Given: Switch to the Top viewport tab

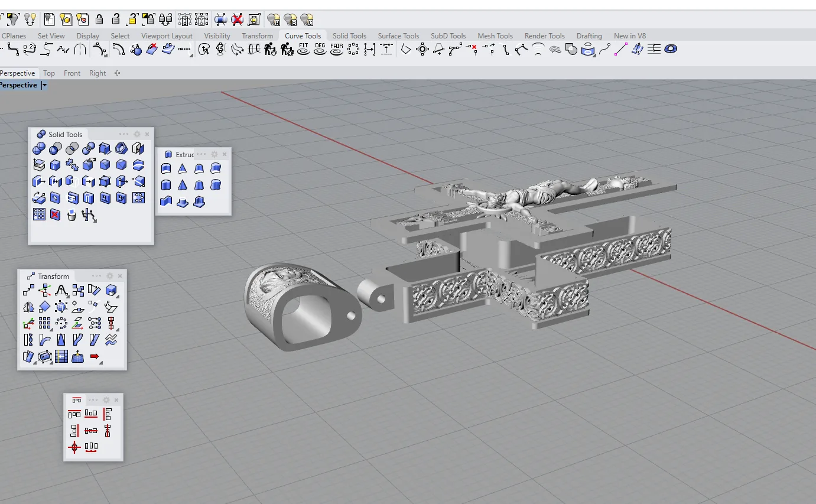Looking at the screenshot, I should [x=49, y=73].
